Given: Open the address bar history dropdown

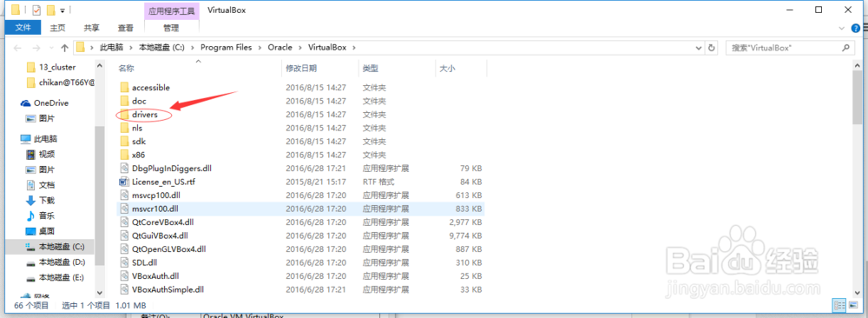Looking at the screenshot, I should point(698,48).
